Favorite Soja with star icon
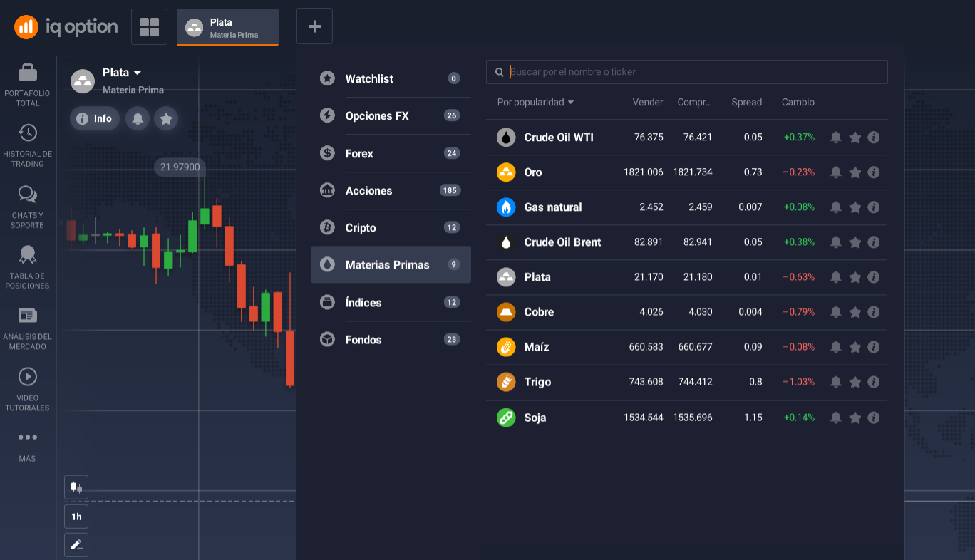This screenshot has width=975, height=560. click(855, 418)
